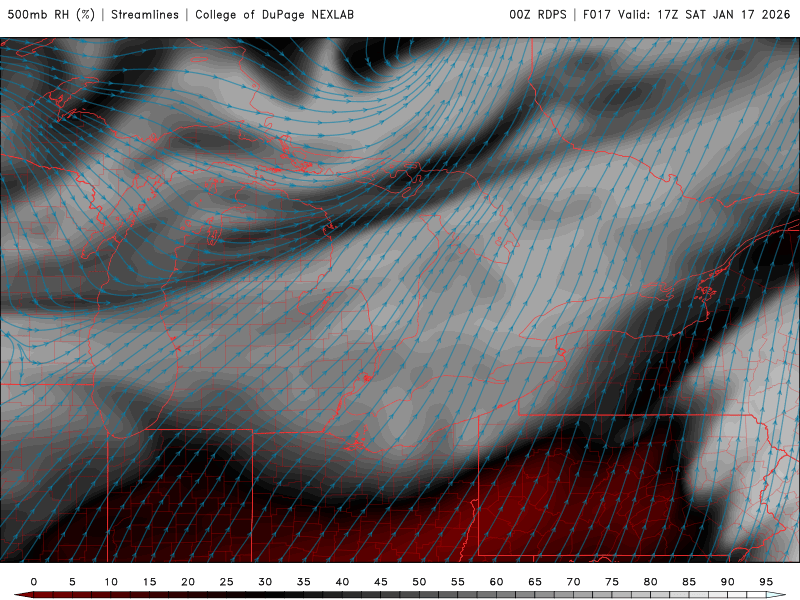Click the '60' label on color scale
This screenshot has height=600, width=800.
[x=496, y=582]
